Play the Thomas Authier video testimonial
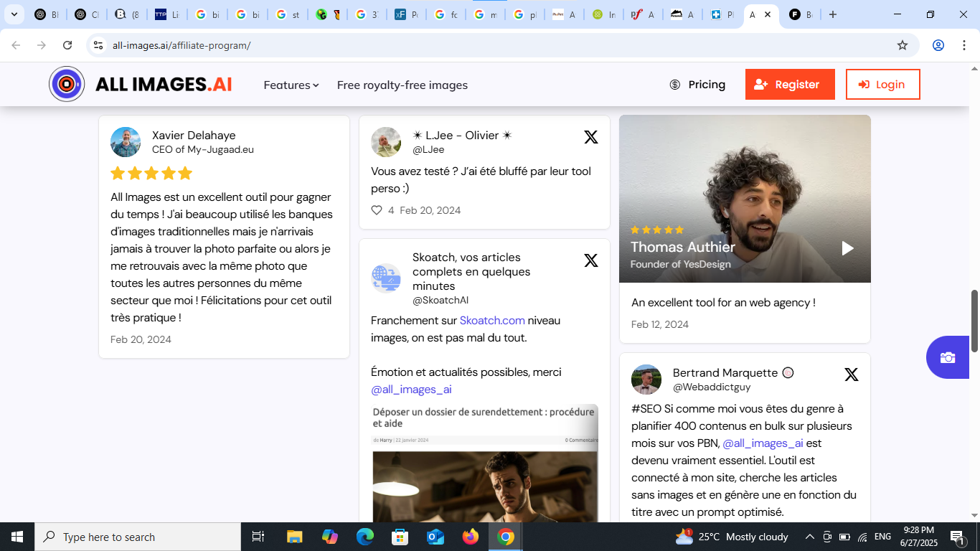 [x=847, y=248]
